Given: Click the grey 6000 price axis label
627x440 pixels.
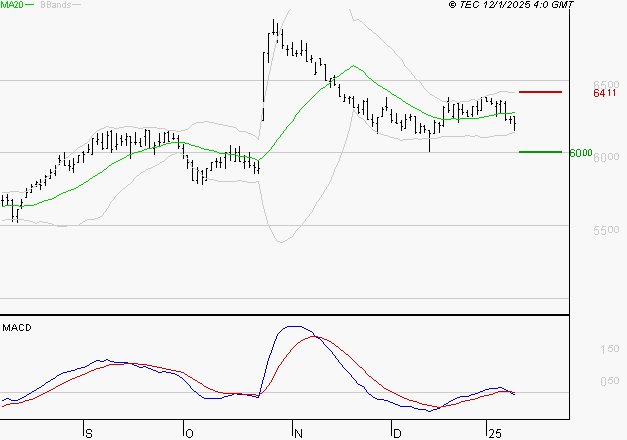Looking at the screenshot, I should click(607, 157).
